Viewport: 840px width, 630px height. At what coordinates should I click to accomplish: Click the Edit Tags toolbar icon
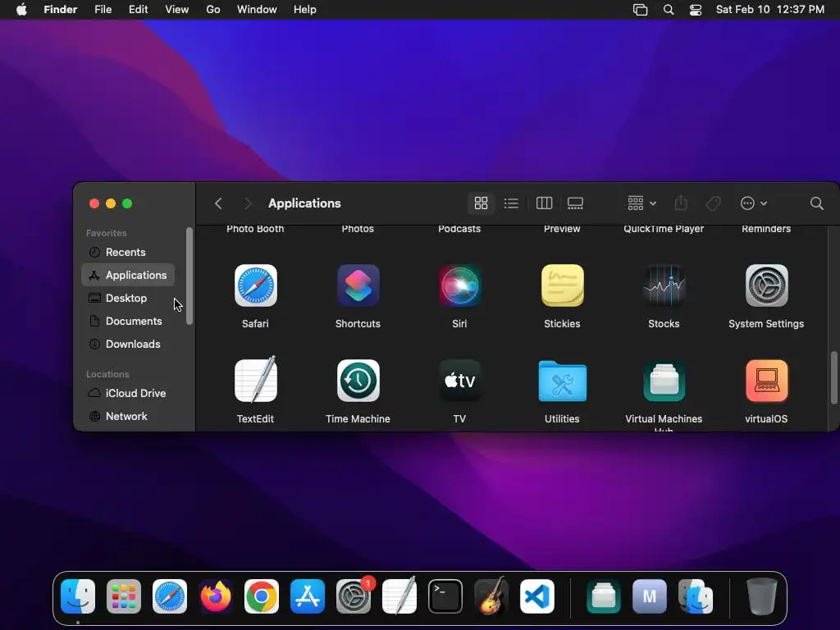[x=713, y=203]
